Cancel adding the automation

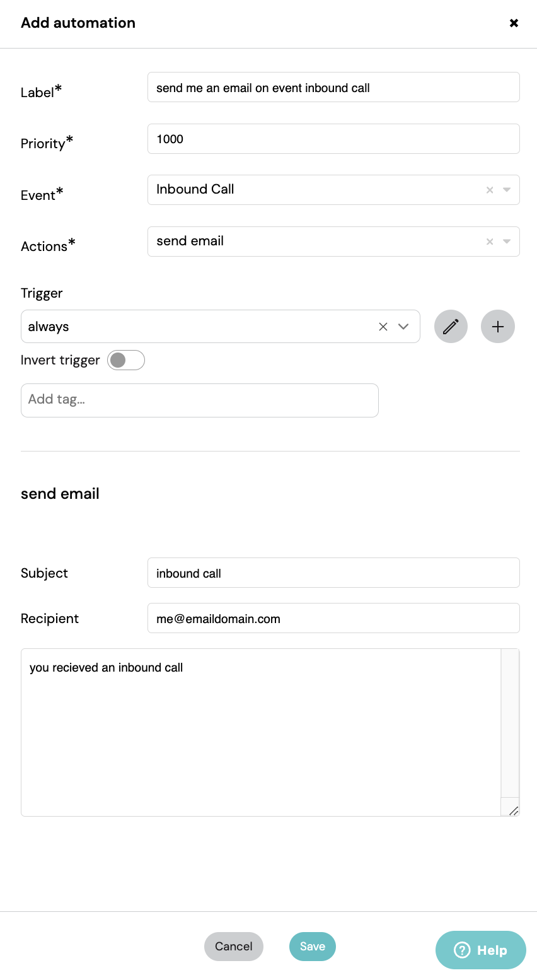(x=234, y=947)
